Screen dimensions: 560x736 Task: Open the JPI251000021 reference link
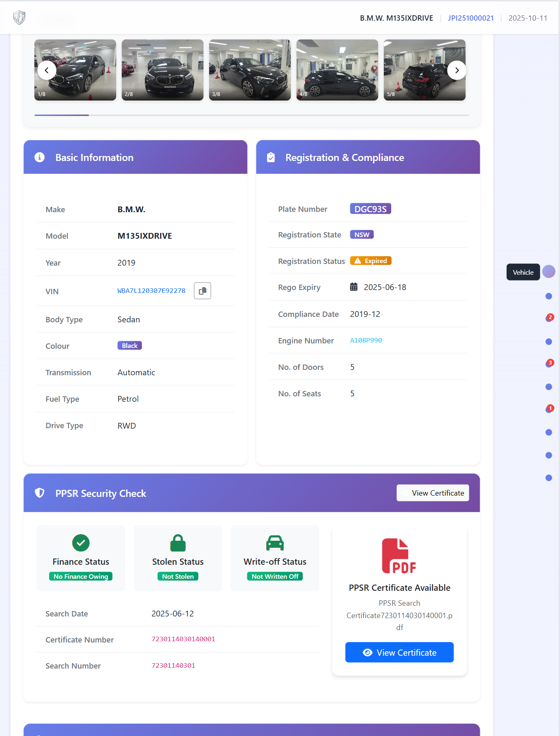pyautogui.click(x=471, y=18)
